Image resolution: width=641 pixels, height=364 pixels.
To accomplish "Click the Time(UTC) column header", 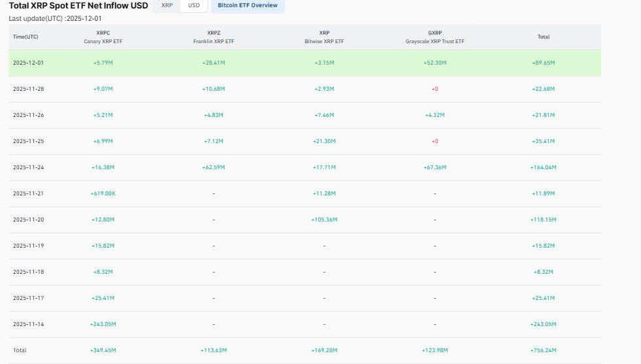I will (25, 37).
